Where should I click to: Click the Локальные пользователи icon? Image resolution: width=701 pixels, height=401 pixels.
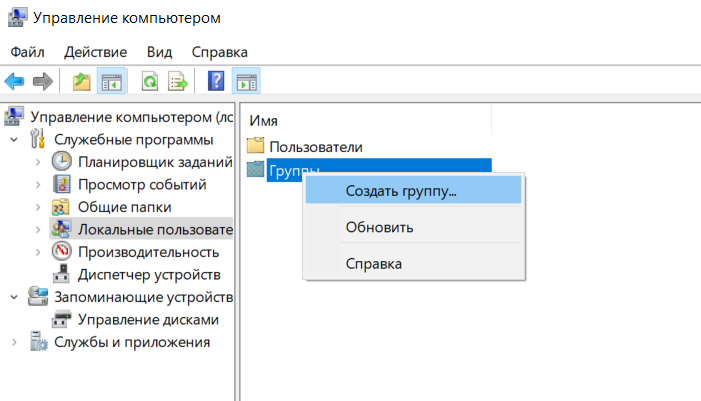61,229
